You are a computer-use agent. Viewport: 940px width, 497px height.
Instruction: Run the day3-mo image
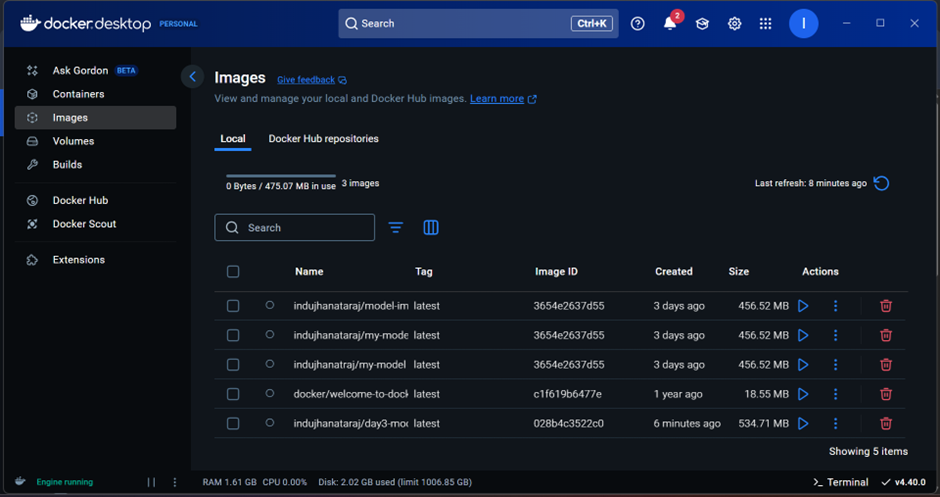(x=803, y=423)
